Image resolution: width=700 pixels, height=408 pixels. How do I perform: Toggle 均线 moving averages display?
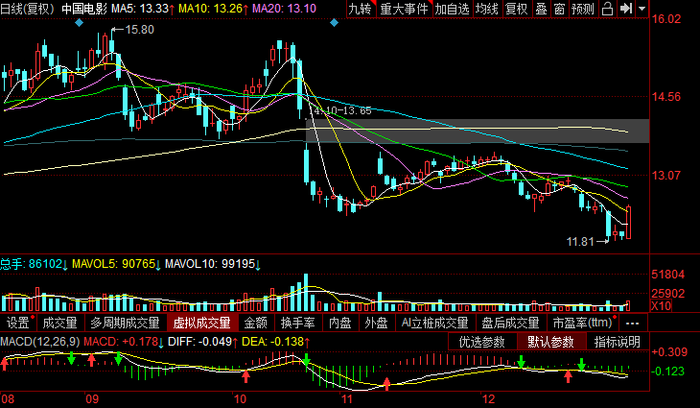(486, 8)
